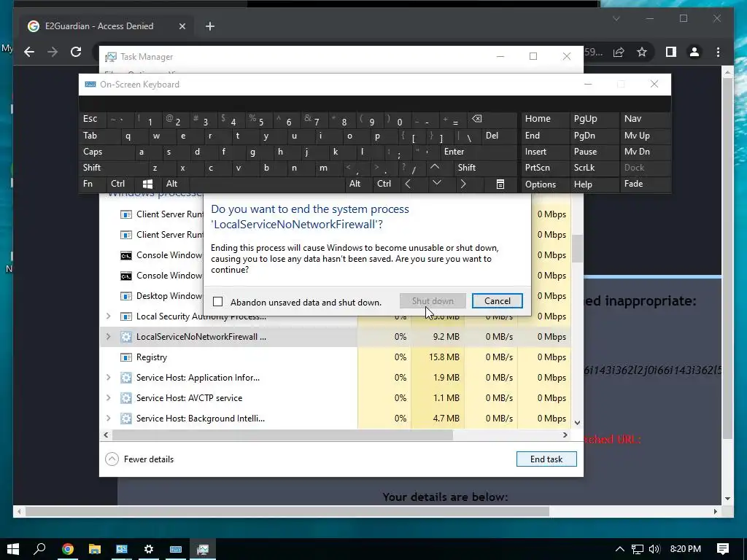Click Windows logo key on On-Screen Keyboard
This screenshot has width=747, height=560.
pyautogui.click(x=147, y=184)
